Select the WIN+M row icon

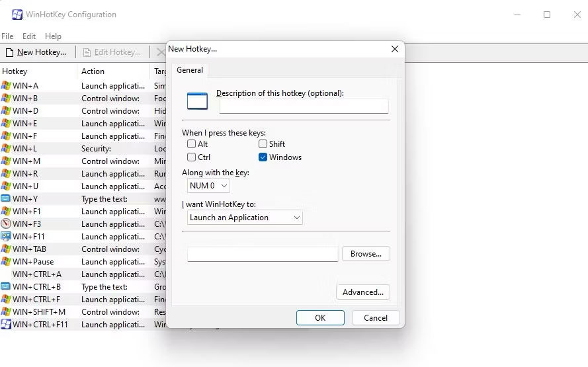coord(6,161)
